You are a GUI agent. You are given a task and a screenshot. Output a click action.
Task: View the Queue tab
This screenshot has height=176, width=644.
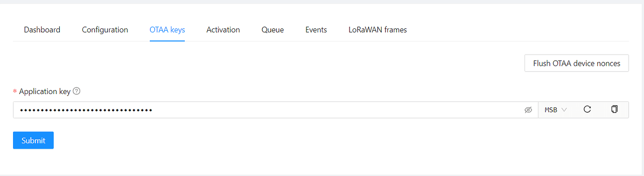pos(273,30)
